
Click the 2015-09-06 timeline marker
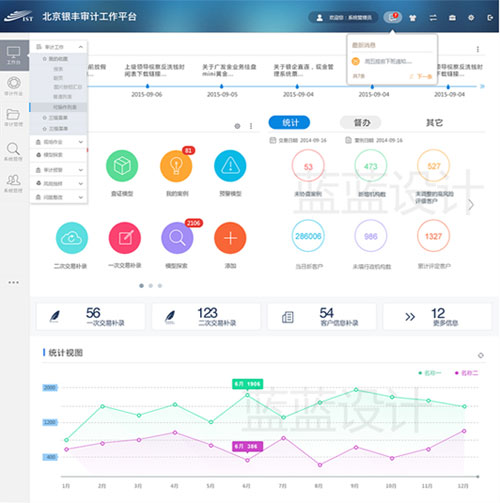tap(147, 86)
